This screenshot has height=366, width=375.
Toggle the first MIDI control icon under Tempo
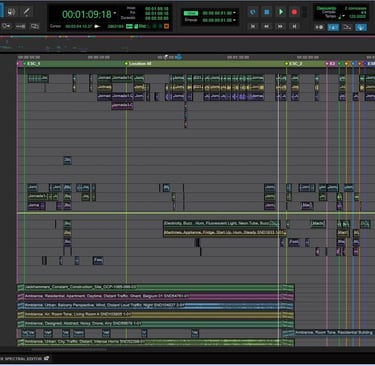point(319,27)
